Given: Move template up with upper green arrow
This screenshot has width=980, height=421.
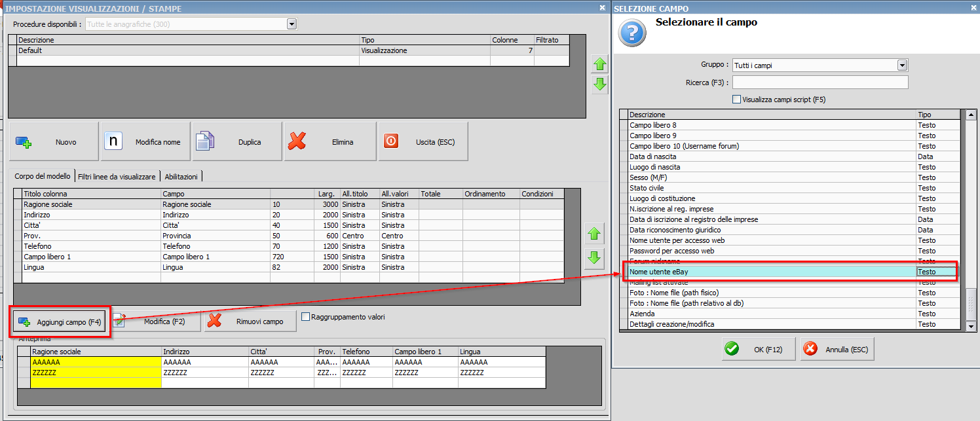Looking at the screenshot, I should (x=599, y=64).
